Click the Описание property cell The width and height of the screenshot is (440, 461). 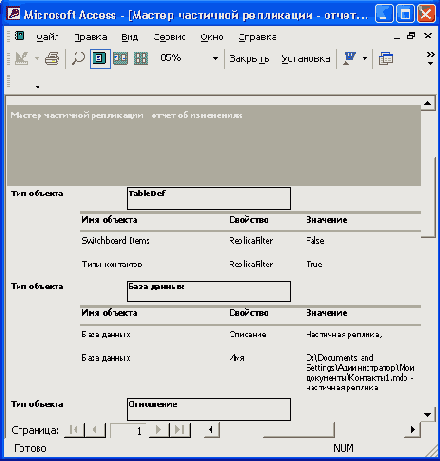[x=248, y=334]
